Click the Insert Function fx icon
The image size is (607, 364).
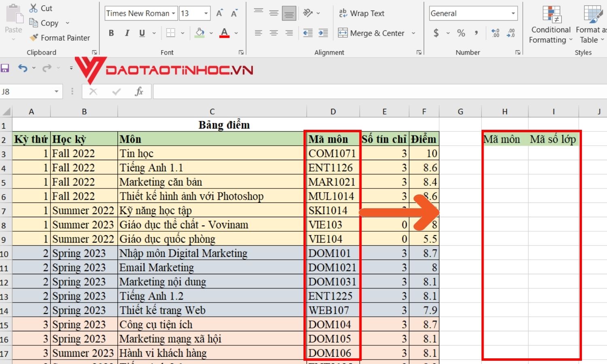[x=139, y=91]
